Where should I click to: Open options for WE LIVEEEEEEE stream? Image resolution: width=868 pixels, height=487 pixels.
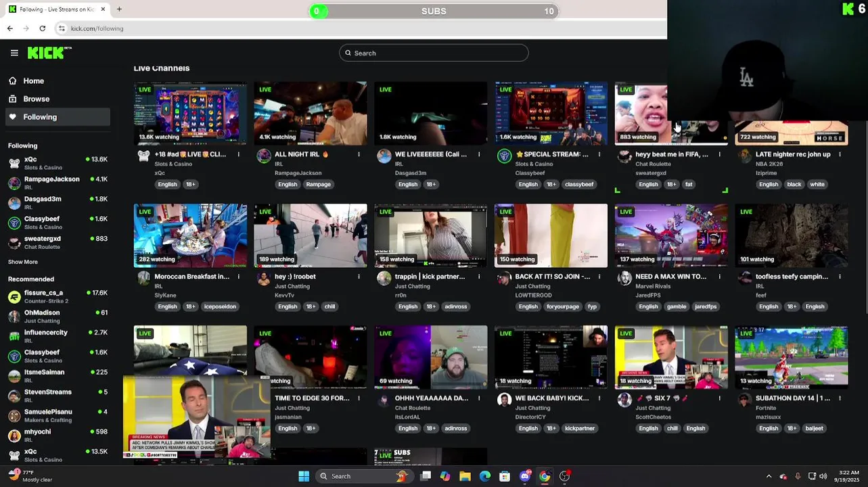tap(479, 154)
